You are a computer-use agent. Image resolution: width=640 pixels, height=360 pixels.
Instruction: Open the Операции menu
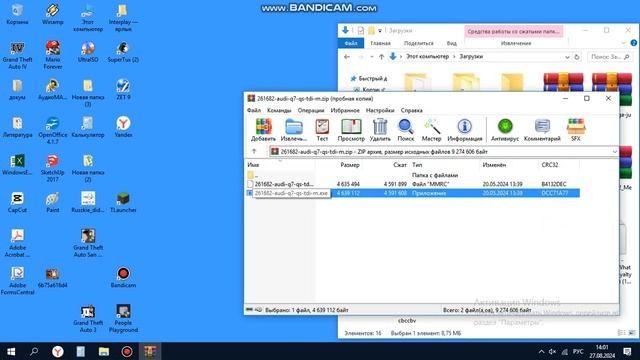(311, 110)
